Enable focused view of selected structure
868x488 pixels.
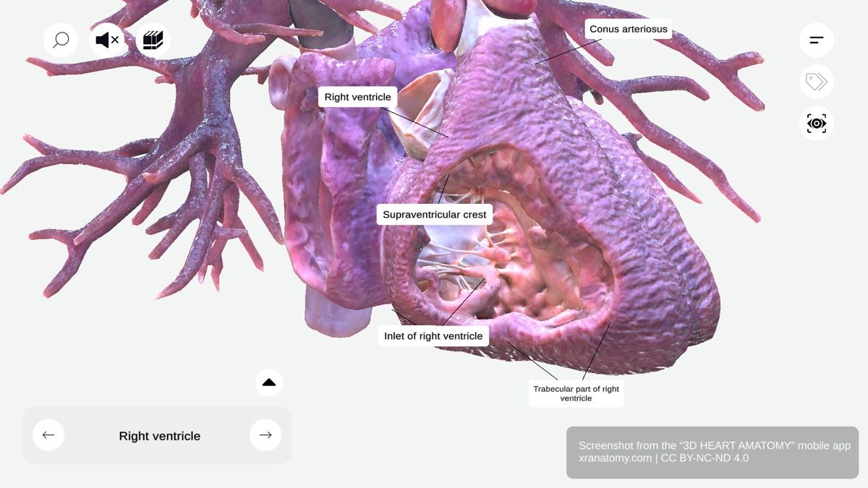tap(816, 123)
